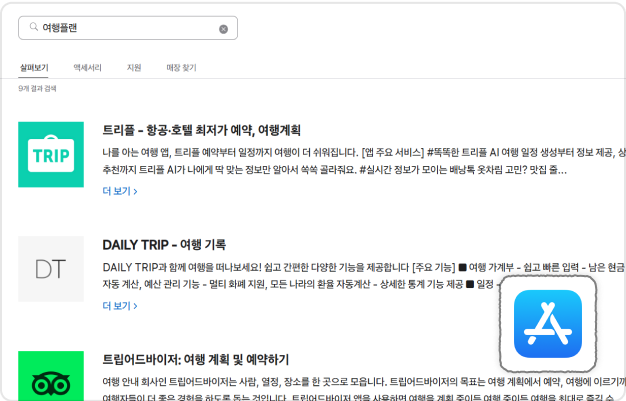Switch to the 액세서리 tab
Screen dimensions: 626x401
pos(87,67)
